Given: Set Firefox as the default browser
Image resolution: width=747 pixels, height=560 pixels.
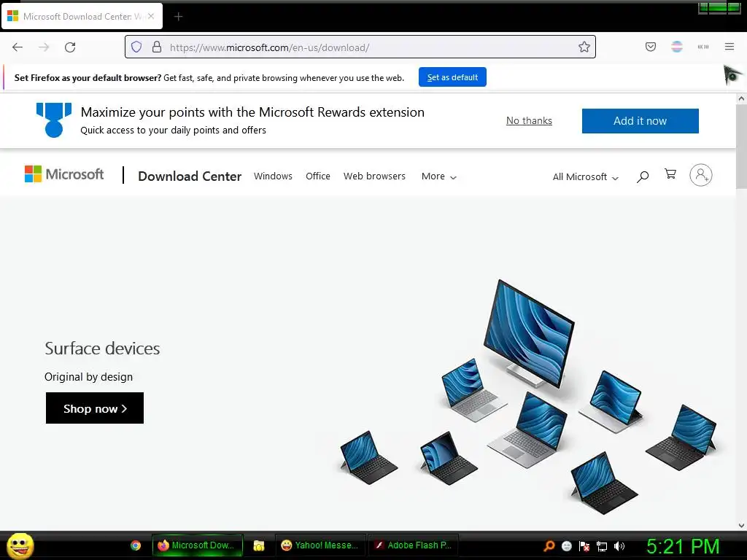Looking at the screenshot, I should [x=452, y=77].
